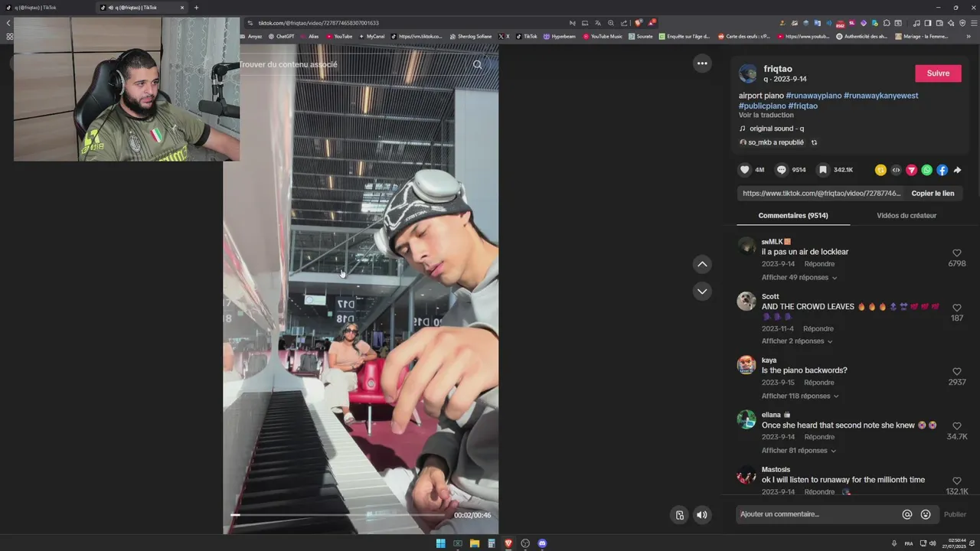980x551 pixels.
Task: Open the three-dot more options menu
Action: [702, 64]
